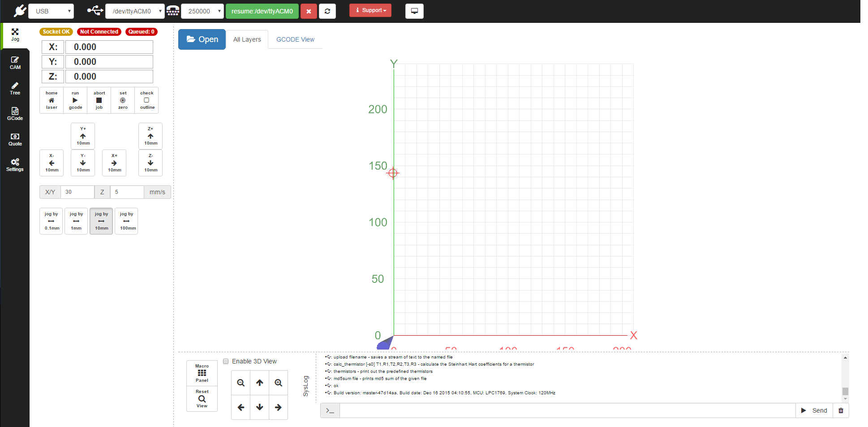
Task: Open the /dev/ttyACM0 port dropdown
Action: coord(135,11)
